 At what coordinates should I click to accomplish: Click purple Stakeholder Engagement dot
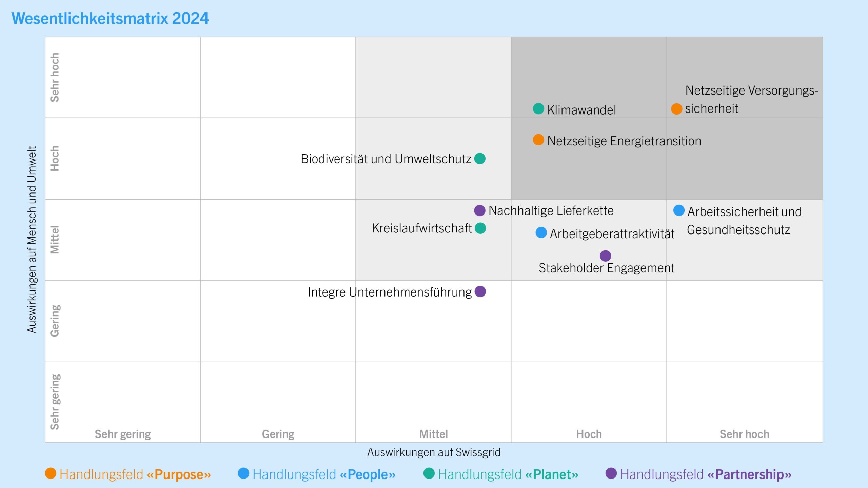(605, 256)
